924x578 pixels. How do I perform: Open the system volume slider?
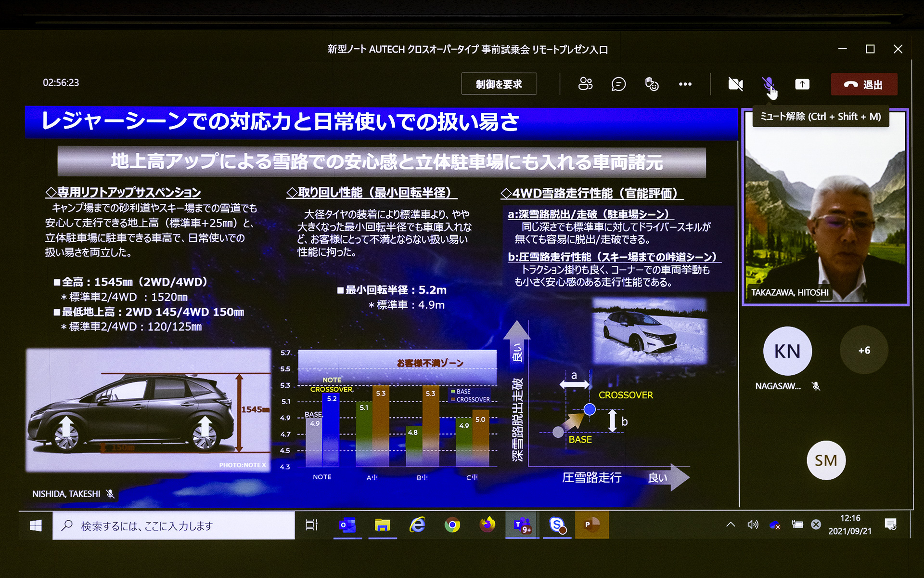(x=753, y=525)
